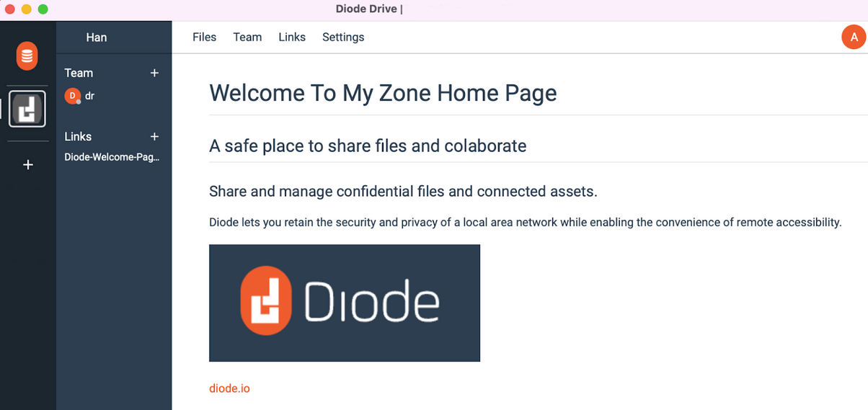Screen dimensions: 868x410
Task: Select the 'Links' section heading
Action: 78,136
